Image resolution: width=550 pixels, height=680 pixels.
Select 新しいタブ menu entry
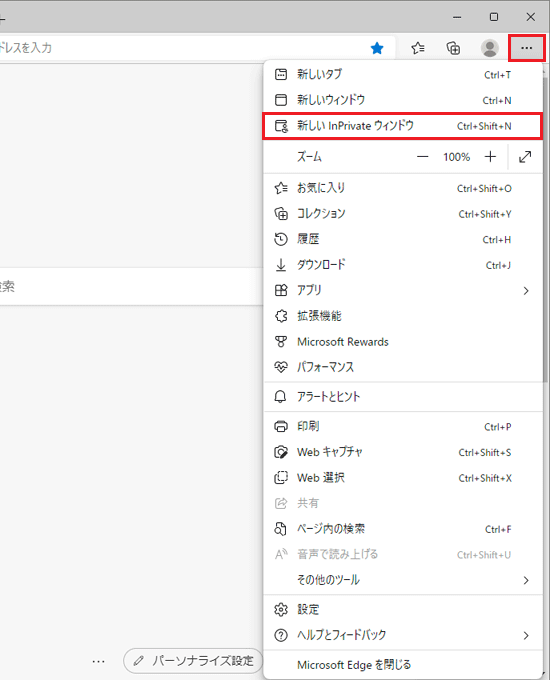point(403,75)
